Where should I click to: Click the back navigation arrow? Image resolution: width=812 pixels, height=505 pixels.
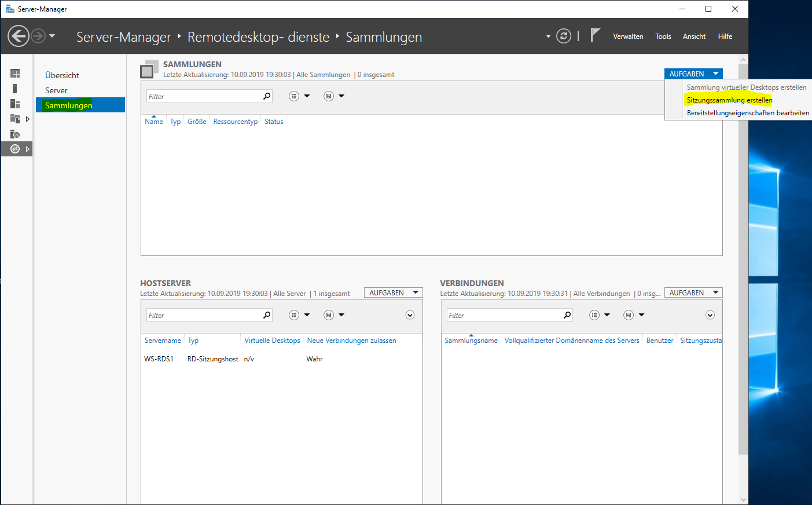pos(19,36)
